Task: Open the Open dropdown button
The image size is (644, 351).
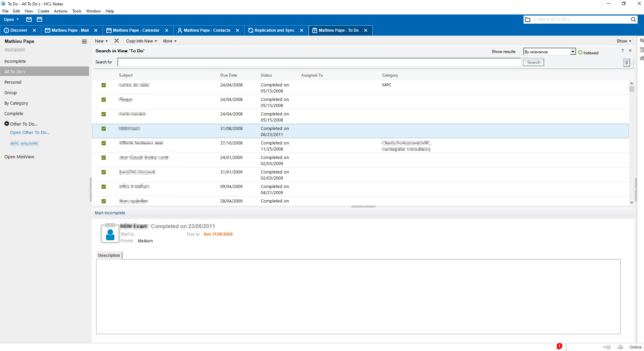Action: pos(11,20)
